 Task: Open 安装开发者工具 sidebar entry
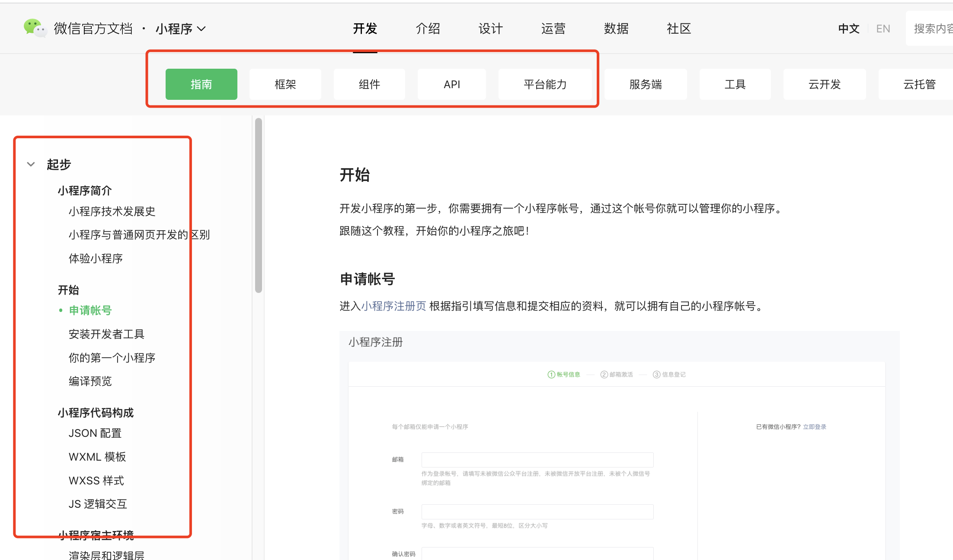(x=106, y=334)
